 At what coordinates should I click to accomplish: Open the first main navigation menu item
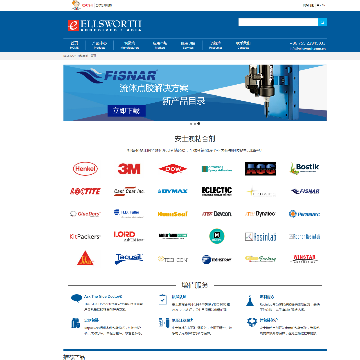tap(74, 45)
